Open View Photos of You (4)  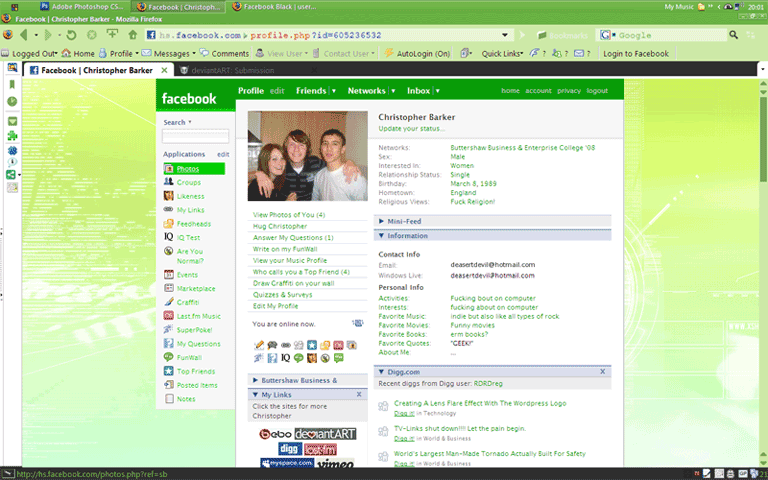[289, 215]
